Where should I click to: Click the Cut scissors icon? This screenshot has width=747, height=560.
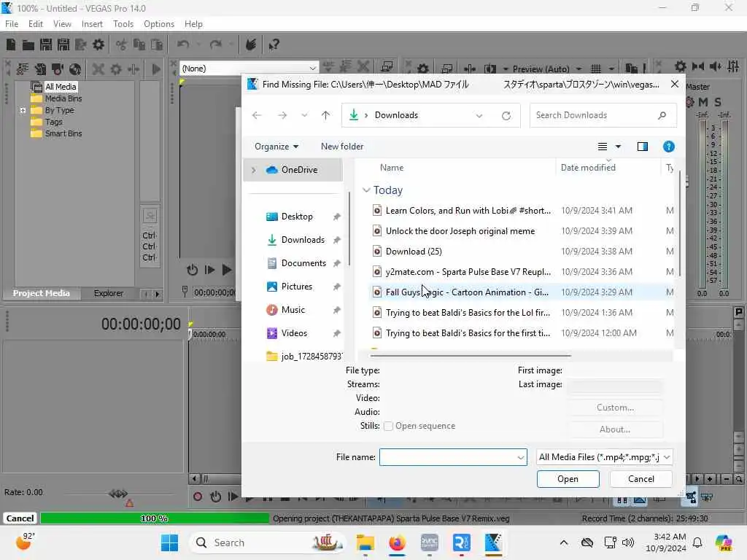122,44
